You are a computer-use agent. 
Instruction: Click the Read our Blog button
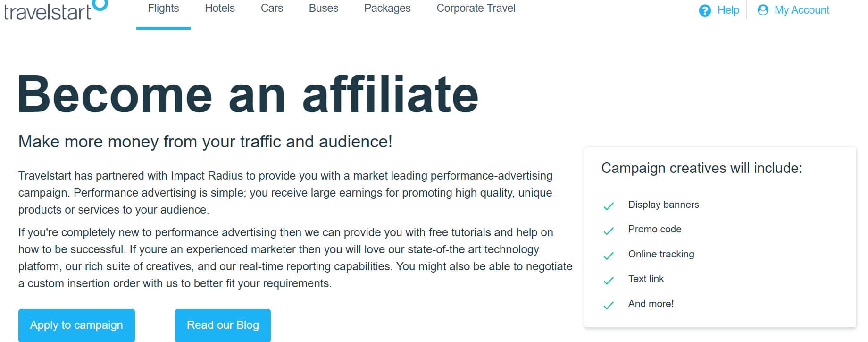pos(223,325)
